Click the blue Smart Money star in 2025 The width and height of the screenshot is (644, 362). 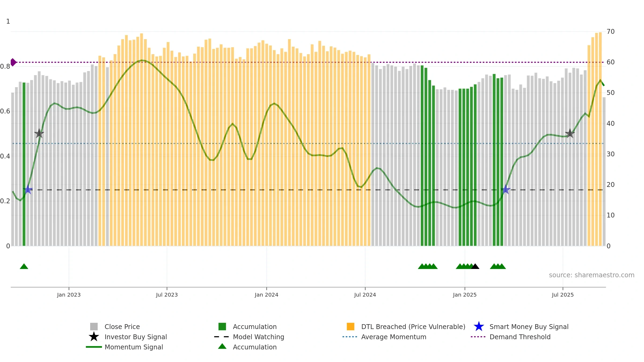pos(506,190)
